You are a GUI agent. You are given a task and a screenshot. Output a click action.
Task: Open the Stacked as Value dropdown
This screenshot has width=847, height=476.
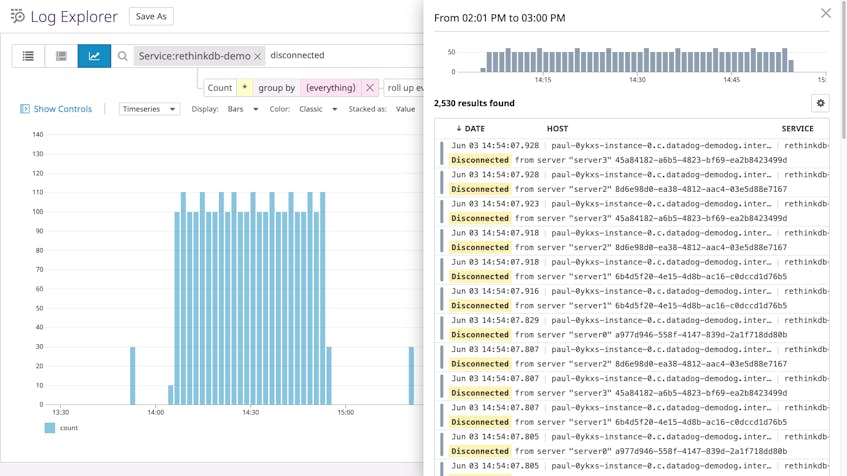pos(405,109)
